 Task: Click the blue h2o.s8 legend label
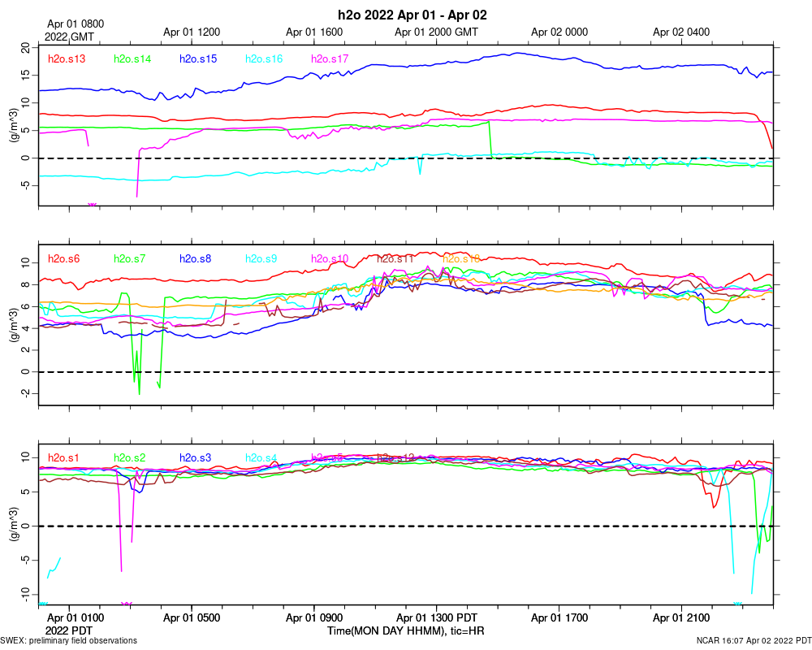click(195, 258)
